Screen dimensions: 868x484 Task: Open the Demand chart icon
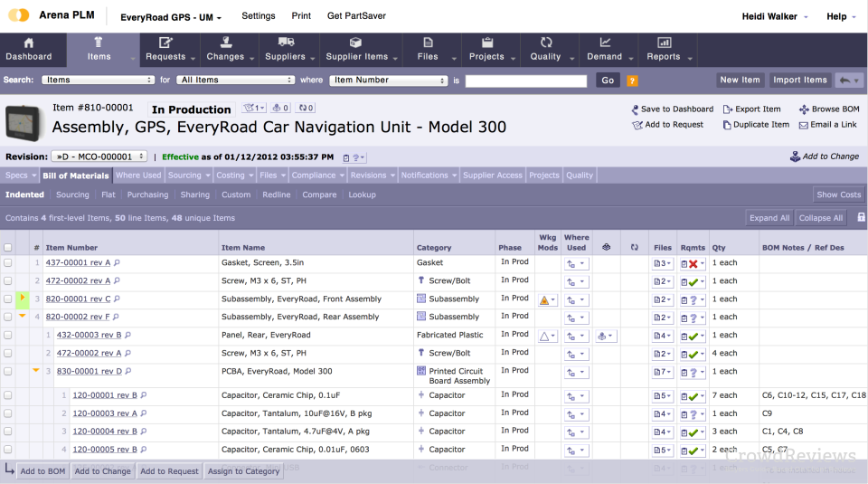click(x=605, y=43)
